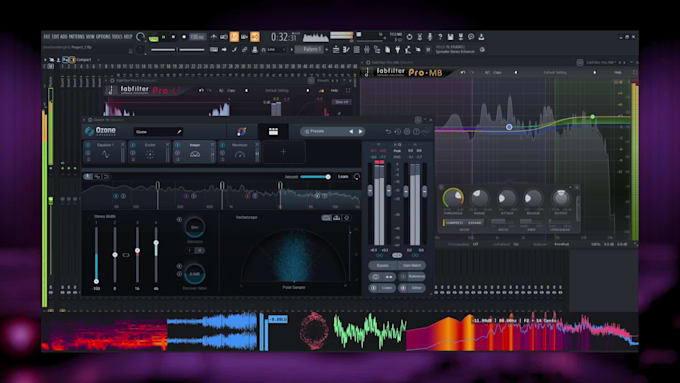
Task: Click the microphone recording icon in top toolbar
Action: pos(430,37)
